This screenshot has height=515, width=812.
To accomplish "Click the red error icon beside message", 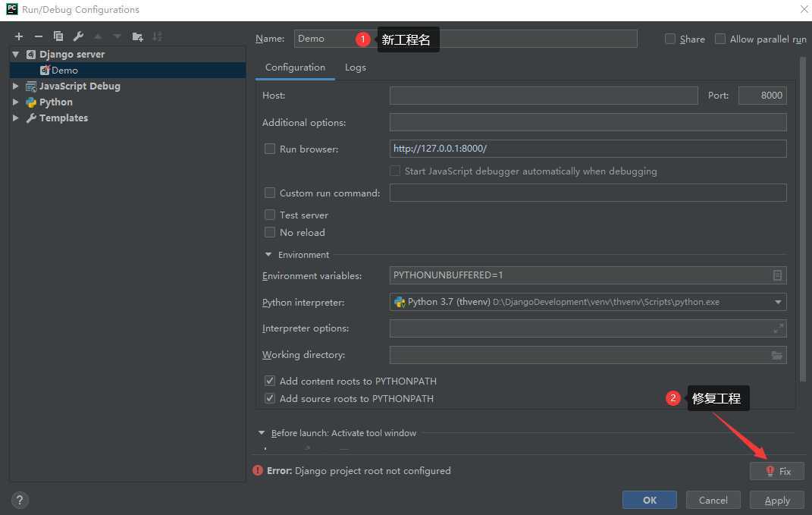I will (258, 470).
